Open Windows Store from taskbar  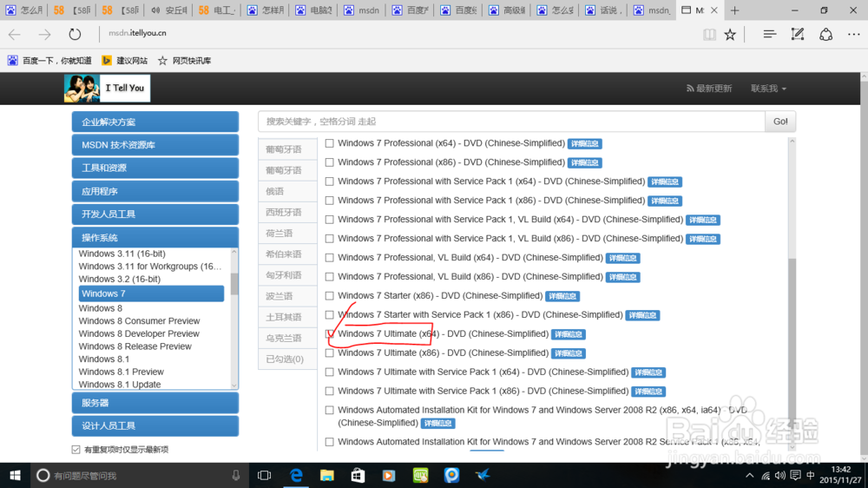tap(358, 475)
